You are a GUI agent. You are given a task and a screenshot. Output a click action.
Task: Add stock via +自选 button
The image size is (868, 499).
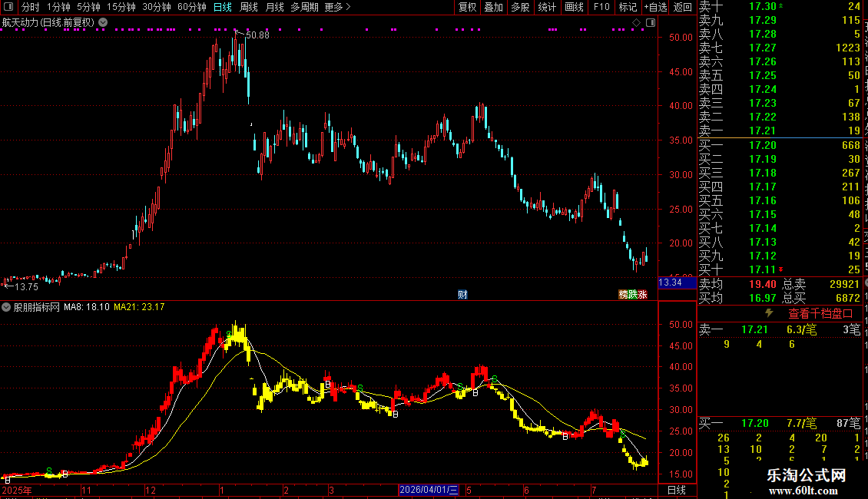pyautogui.click(x=655, y=7)
